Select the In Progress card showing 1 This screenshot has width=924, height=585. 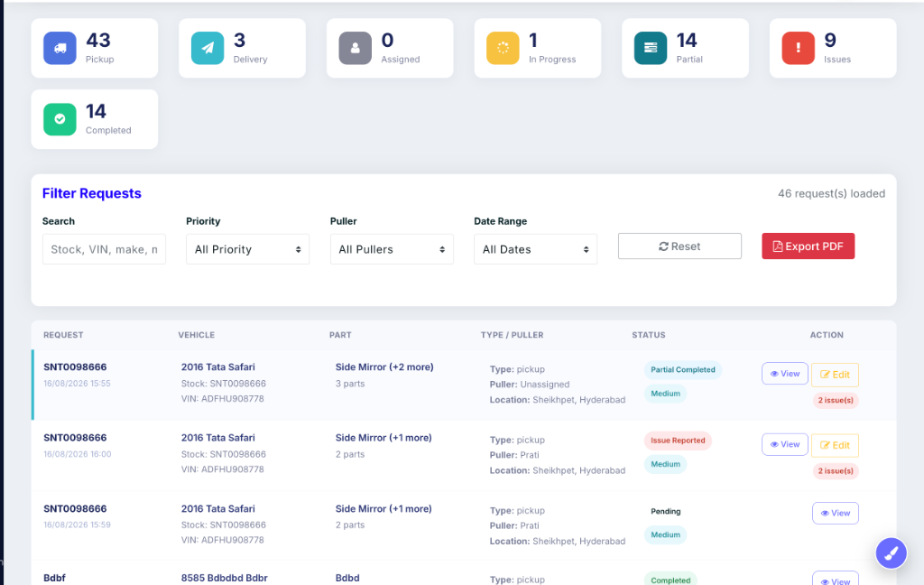(x=538, y=48)
